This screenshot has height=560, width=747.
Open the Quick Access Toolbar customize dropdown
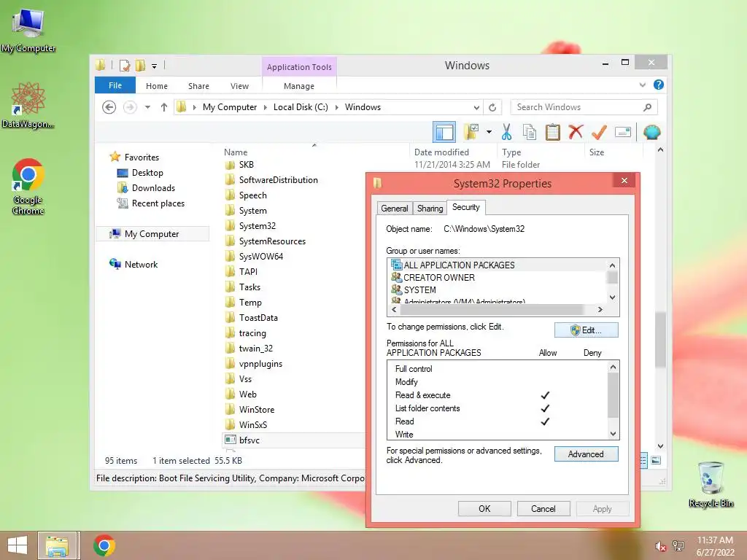(155, 66)
